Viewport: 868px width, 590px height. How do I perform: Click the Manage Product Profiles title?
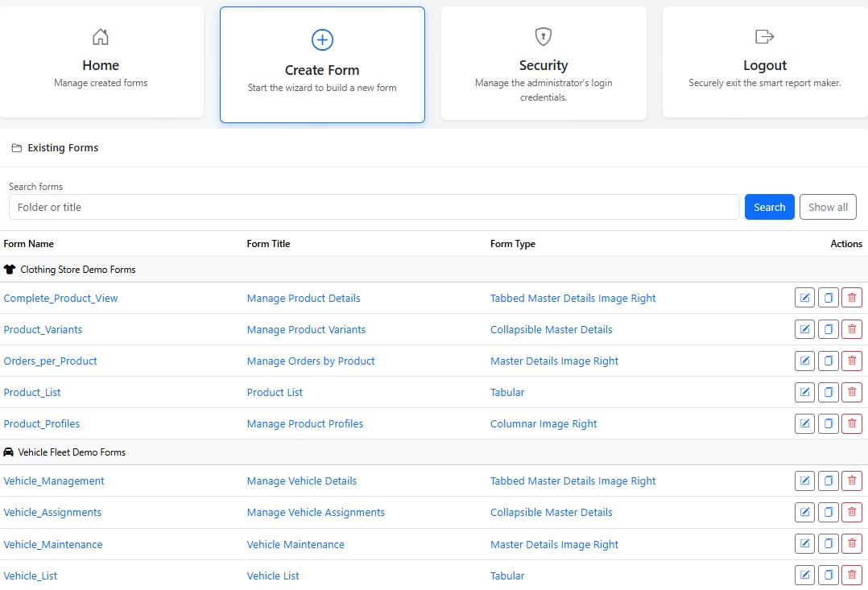pos(305,424)
